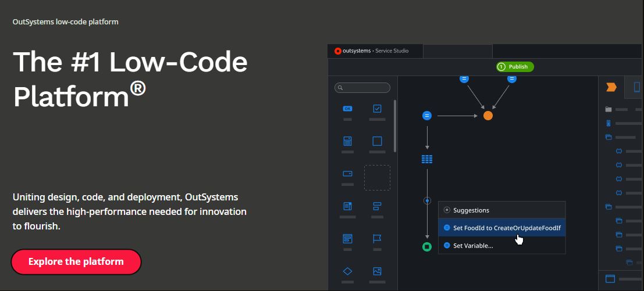Select the checkbox widget icon in toolbox
The width and height of the screenshot is (644, 291).
pos(377,109)
